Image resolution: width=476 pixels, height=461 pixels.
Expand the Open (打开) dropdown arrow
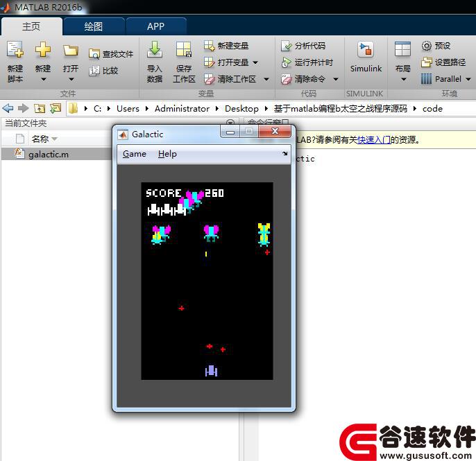71,80
